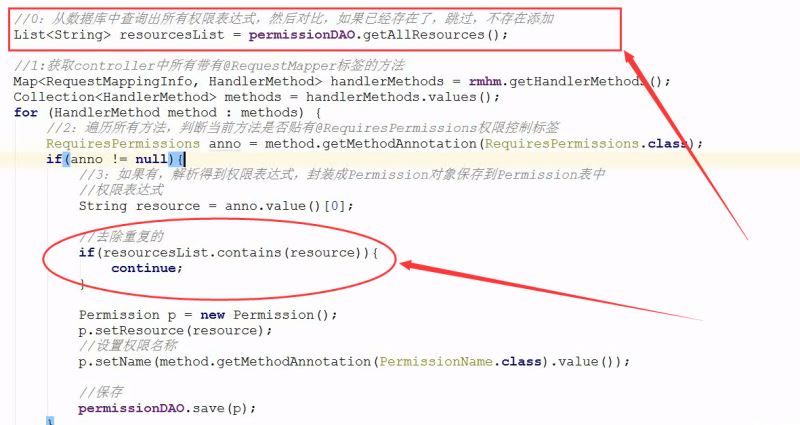Click the handlerMethods.values() expression
The height and width of the screenshot is (425, 800).
click(398, 97)
